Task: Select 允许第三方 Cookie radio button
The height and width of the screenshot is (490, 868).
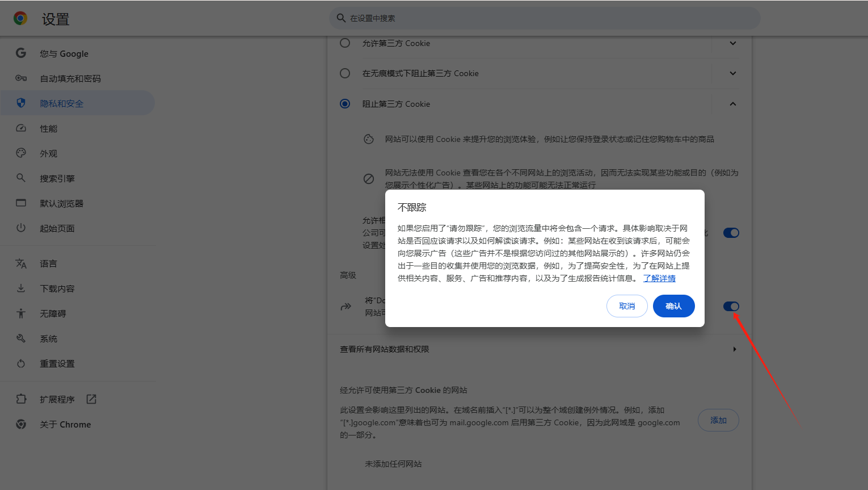Action: click(345, 43)
